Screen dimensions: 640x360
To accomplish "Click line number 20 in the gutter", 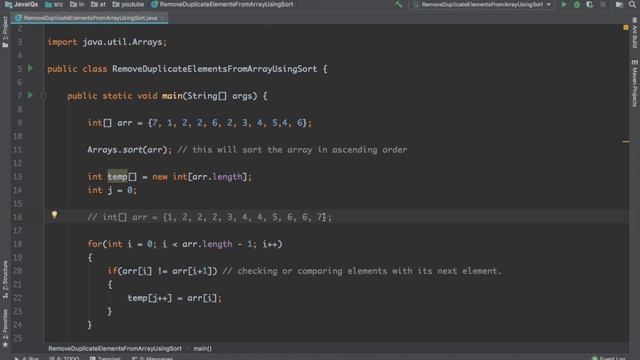I will (18, 271).
